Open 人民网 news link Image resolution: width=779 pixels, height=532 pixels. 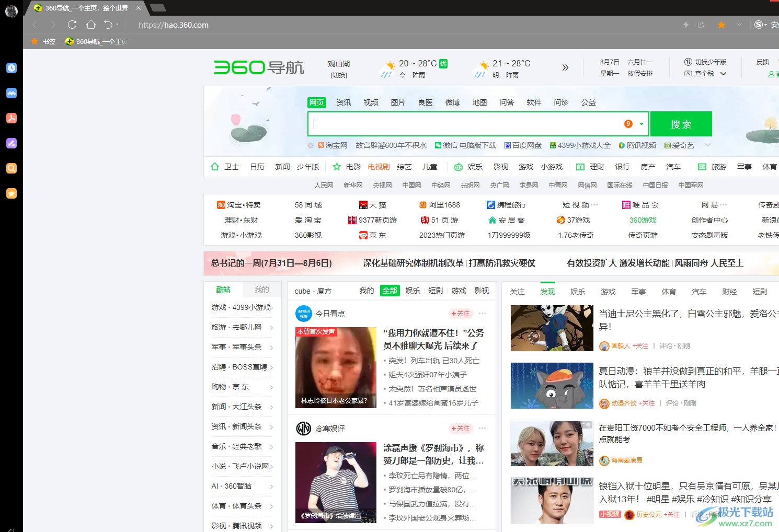point(324,186)
